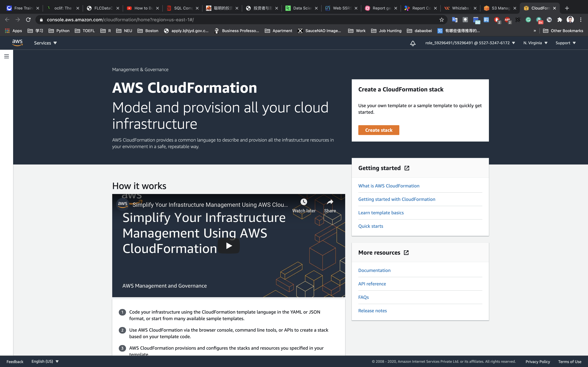Click the video Share arrow icon
This screenshot has width=588, height=367.
coord(330,202)
